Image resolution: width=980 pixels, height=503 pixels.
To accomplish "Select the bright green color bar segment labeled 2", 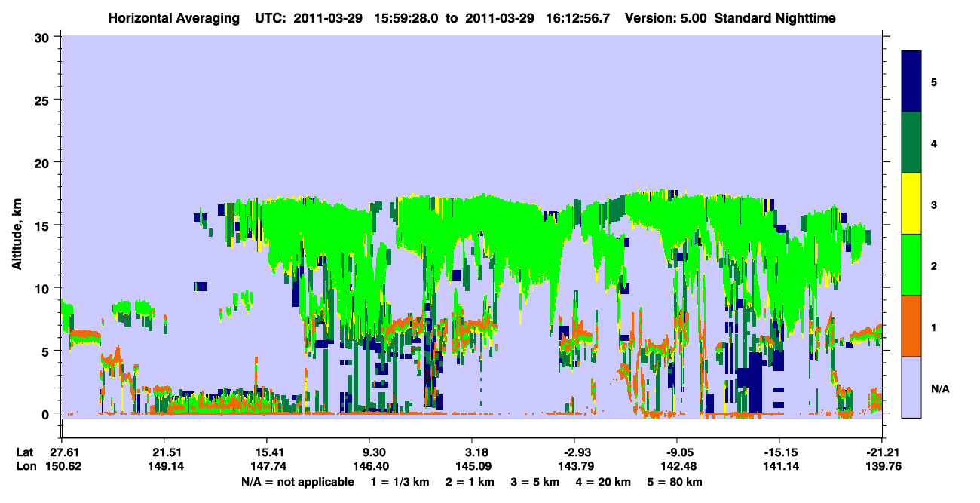I will pos(911,265).
